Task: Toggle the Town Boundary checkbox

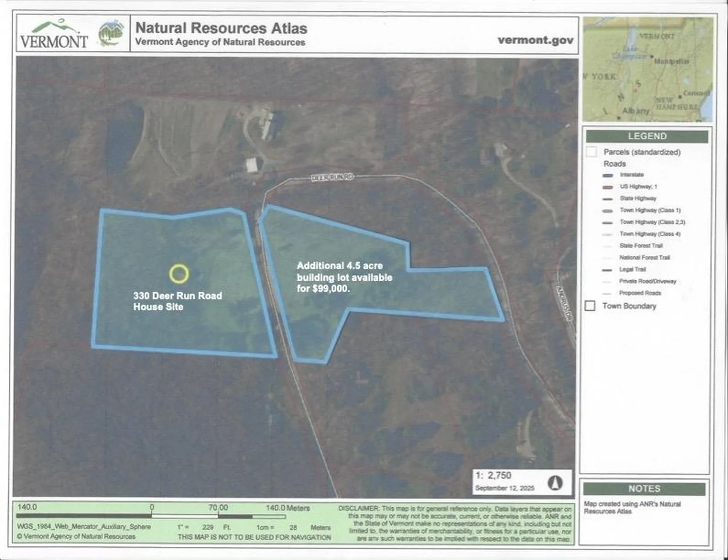Action: tap(590, 307)
